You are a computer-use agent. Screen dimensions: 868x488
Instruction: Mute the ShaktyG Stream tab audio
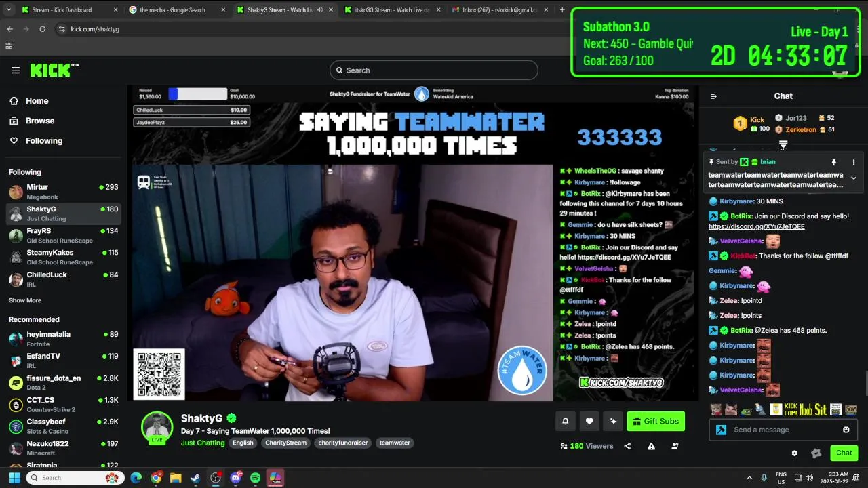tap(320, 10)
